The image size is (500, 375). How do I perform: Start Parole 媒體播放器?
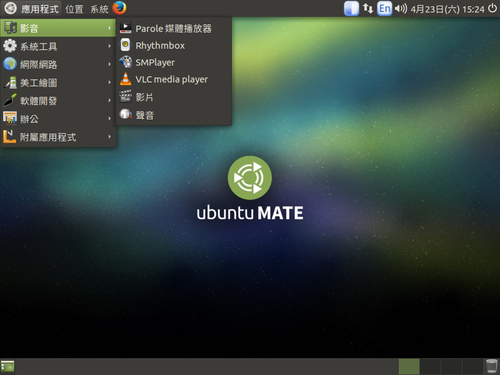tap(174, 28)
